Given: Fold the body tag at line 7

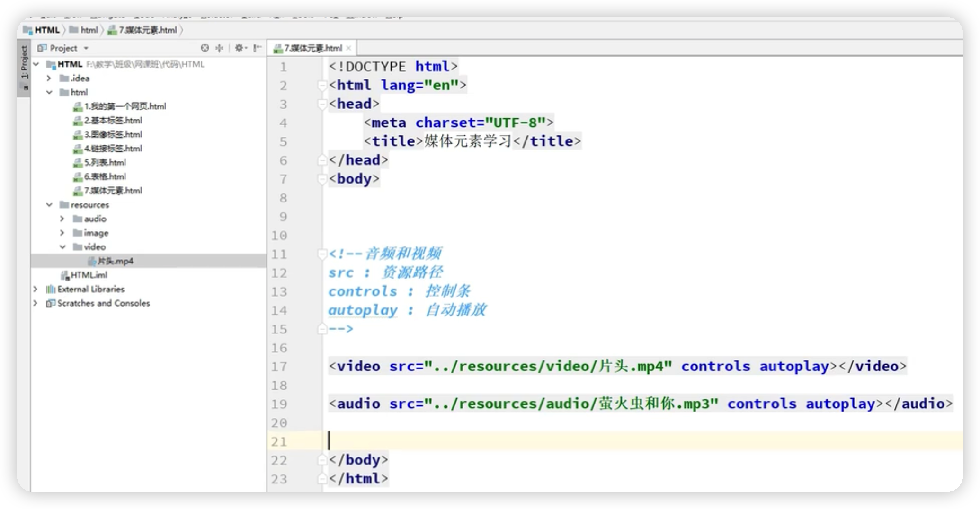Looking at the screenshot, I should 322,179.
